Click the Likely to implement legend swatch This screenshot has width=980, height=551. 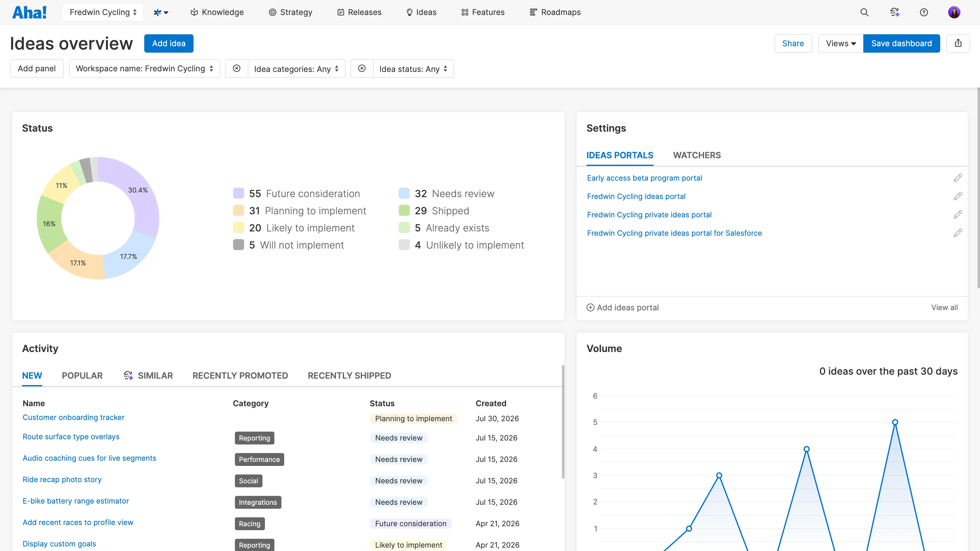(x=239, y=227)
